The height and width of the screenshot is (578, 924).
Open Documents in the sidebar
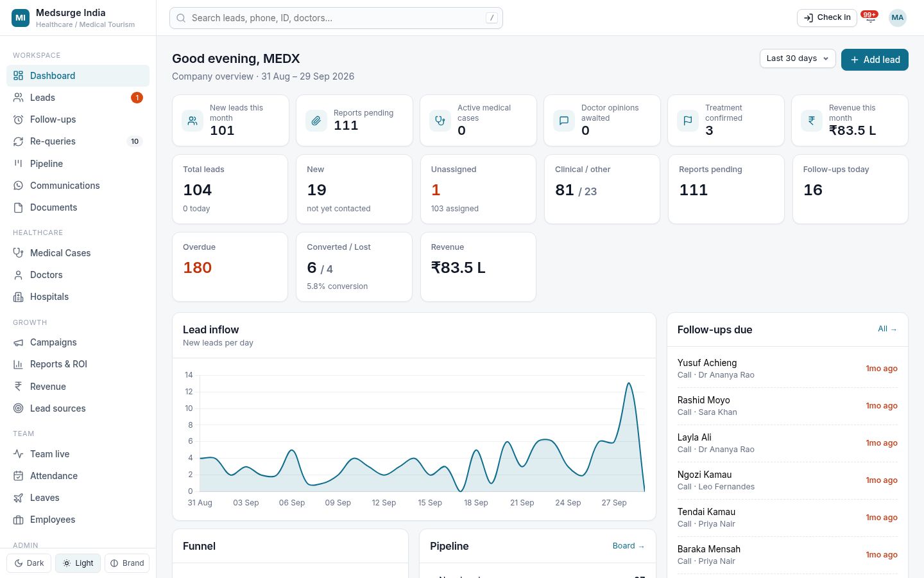78,207
